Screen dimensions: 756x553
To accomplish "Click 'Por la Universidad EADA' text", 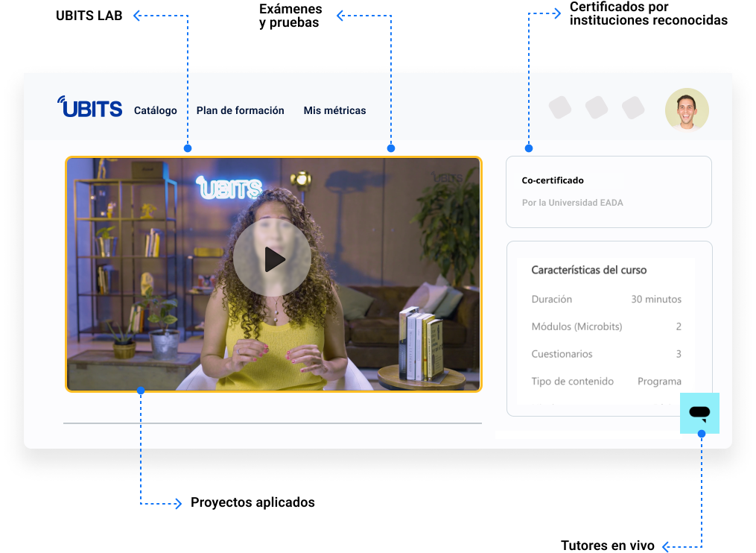I will [572, 203].
